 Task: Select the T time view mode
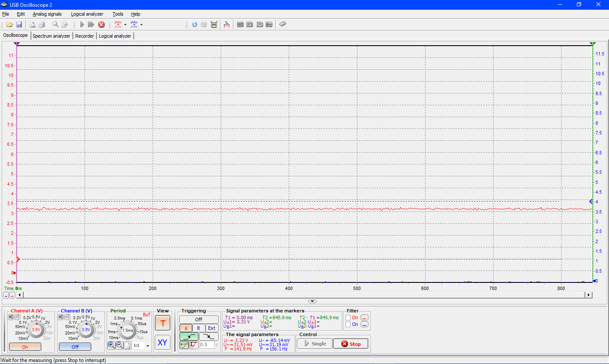[x=163, y=323]
